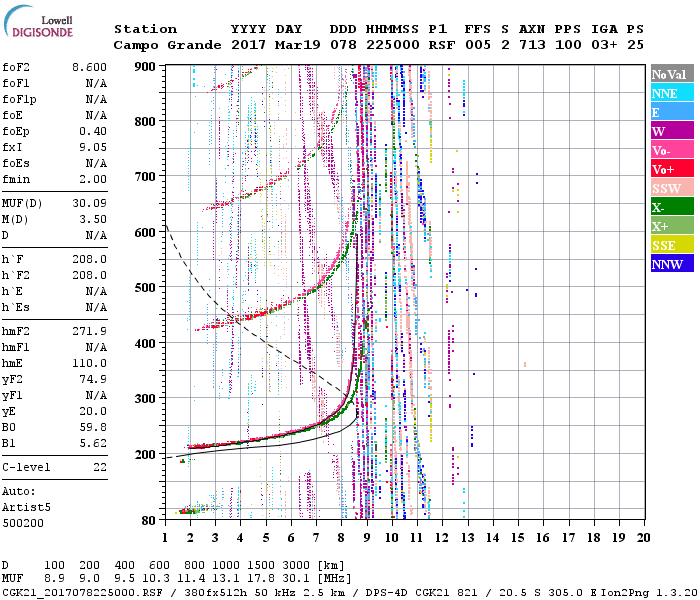
Task: Click the hmE value 110.0
Action: tap(89, 363)
